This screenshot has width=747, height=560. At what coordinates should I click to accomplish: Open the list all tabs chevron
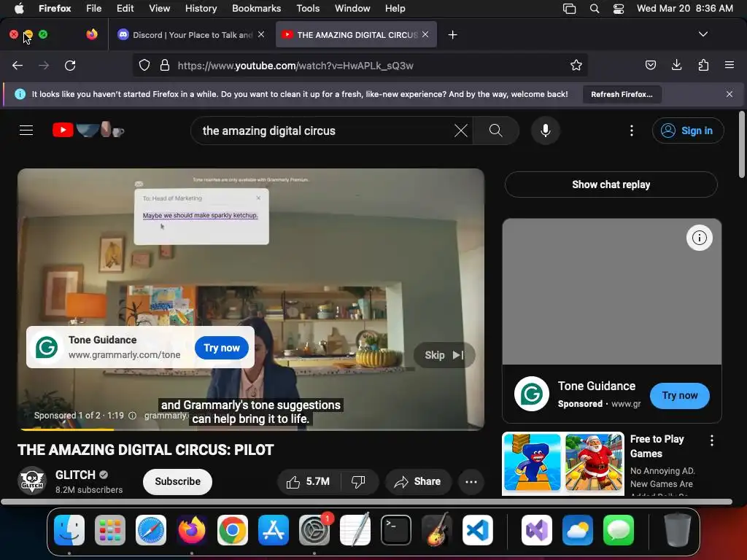coord(703,34)
